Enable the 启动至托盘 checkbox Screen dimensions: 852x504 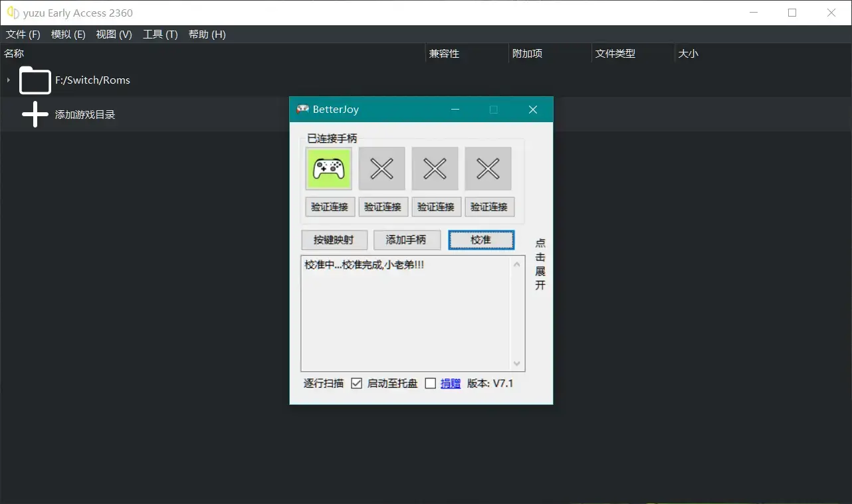(x=431, y=383)
